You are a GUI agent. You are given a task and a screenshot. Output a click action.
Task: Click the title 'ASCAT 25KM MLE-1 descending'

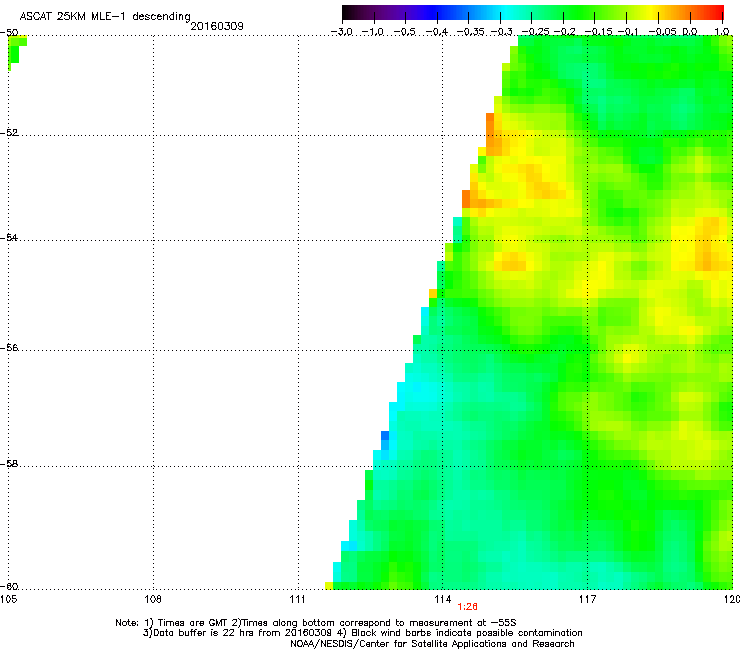click(x=105, y=17)
